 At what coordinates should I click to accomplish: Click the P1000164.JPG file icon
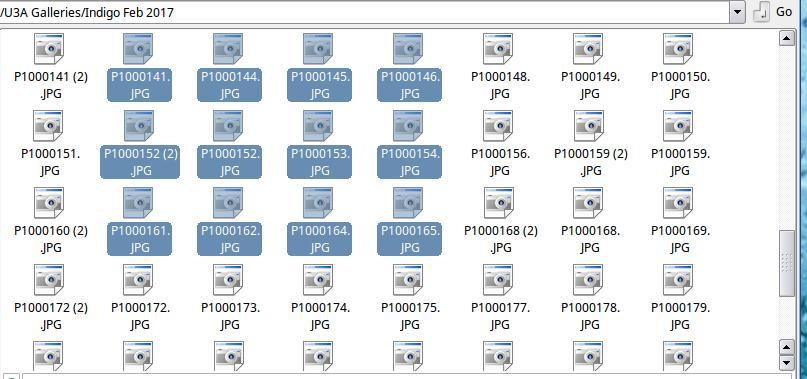tap(319, 203)
